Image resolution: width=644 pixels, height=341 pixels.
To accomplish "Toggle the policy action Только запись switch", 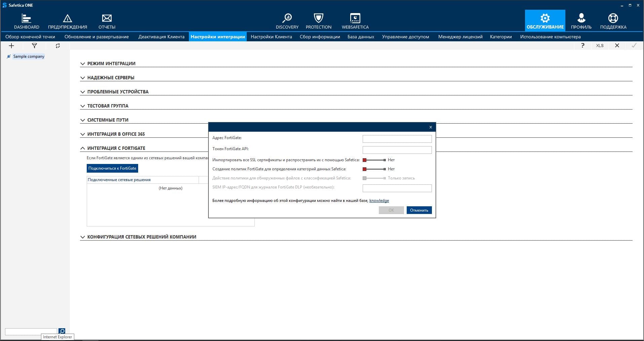I will click(374, 178).
